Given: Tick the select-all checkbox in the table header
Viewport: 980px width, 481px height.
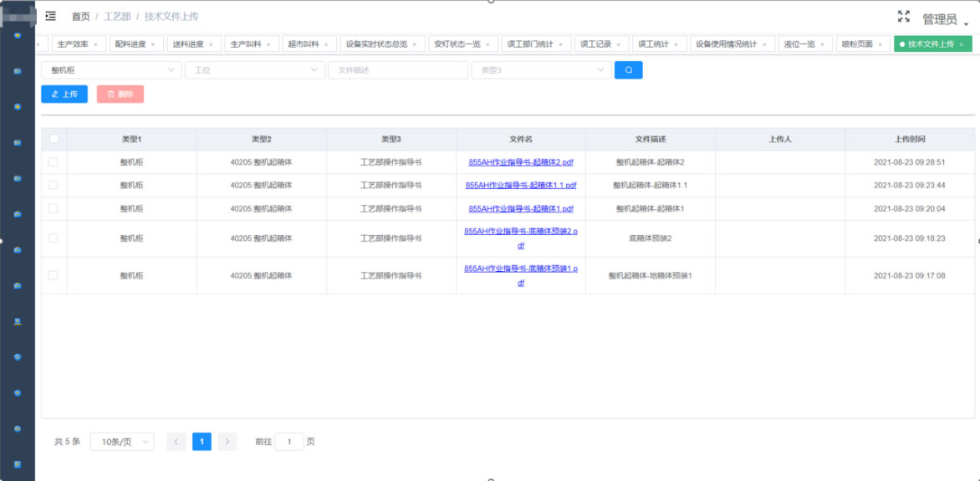Looking at the screenshot, I should 54,139.
